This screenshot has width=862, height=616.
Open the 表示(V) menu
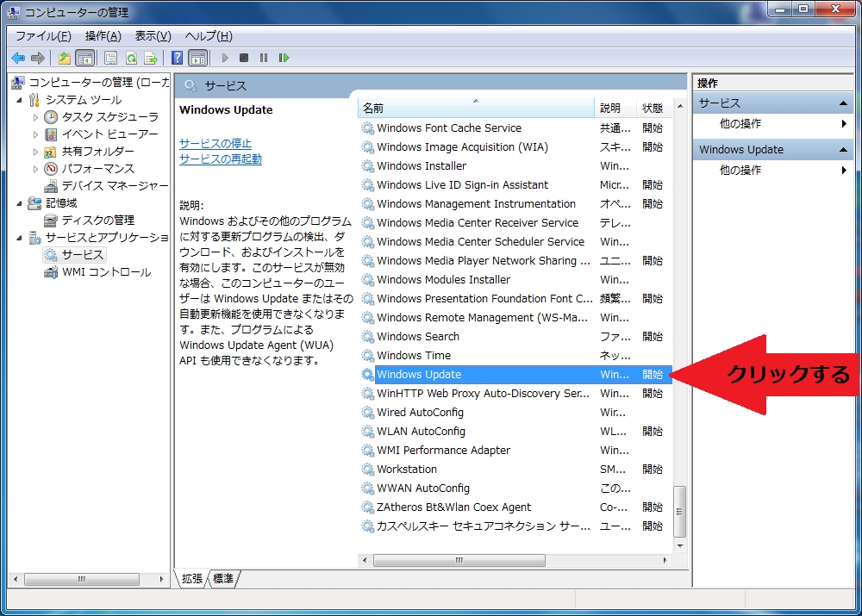pos(153,36)
